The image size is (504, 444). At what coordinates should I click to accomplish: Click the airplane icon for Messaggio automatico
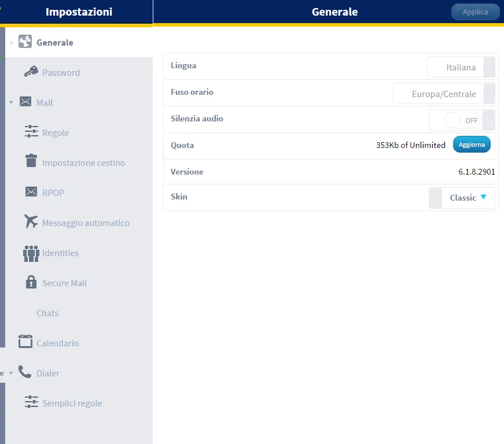point(31,222)
